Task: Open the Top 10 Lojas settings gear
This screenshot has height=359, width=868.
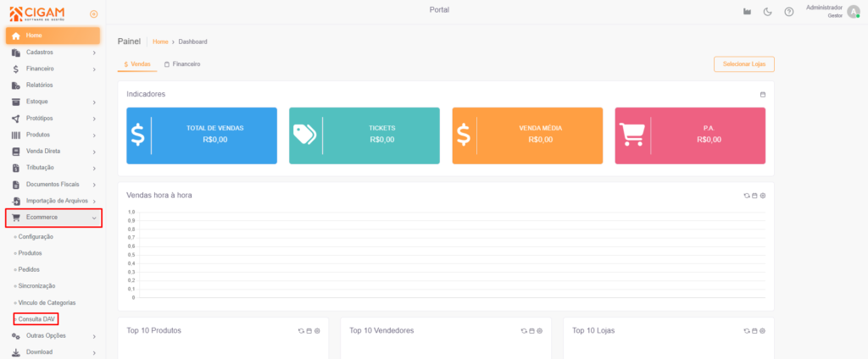Action: point(763,331)
